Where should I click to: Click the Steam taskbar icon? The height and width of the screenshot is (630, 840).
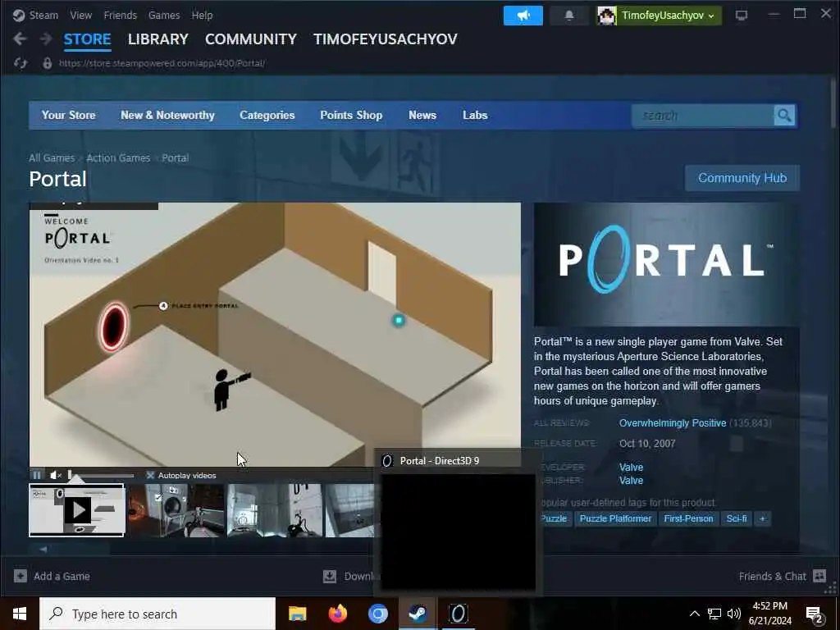418,614
